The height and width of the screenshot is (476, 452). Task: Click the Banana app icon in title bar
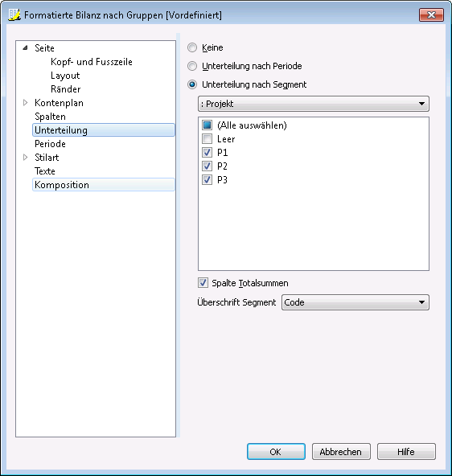14,14
